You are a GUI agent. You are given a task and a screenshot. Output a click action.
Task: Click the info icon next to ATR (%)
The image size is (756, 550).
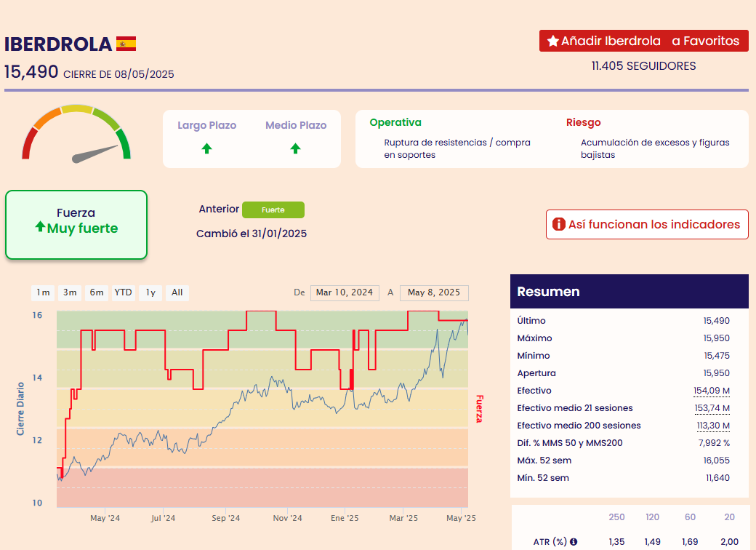coord(574,541)
